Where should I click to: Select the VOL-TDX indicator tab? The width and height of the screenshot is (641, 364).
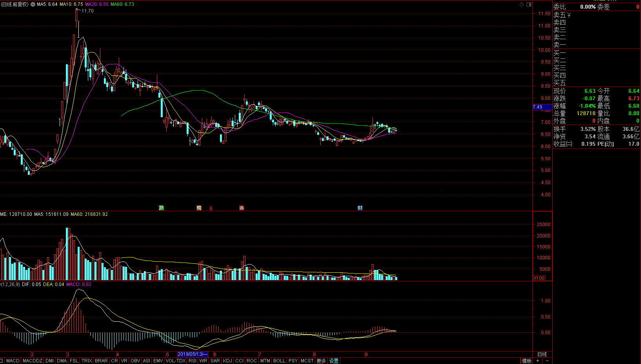coord(176,361)
